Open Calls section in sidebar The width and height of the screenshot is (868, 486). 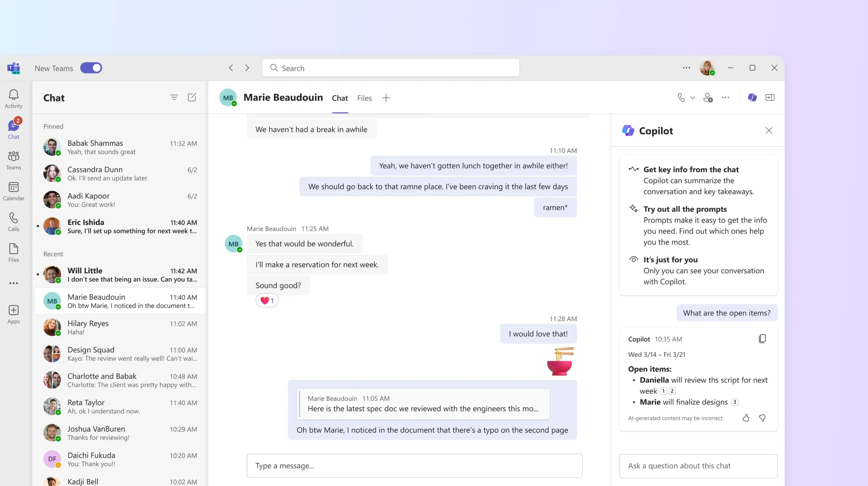coord(14,222)
